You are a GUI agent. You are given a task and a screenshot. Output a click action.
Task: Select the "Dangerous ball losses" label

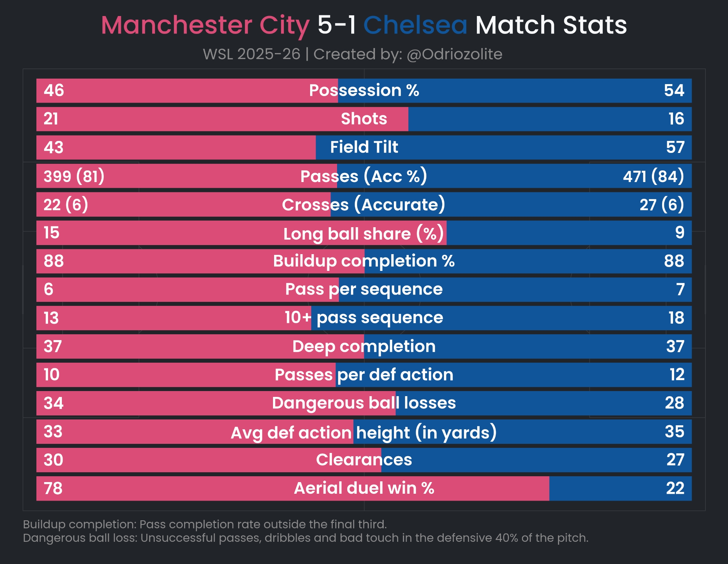[x=364, y=403]
